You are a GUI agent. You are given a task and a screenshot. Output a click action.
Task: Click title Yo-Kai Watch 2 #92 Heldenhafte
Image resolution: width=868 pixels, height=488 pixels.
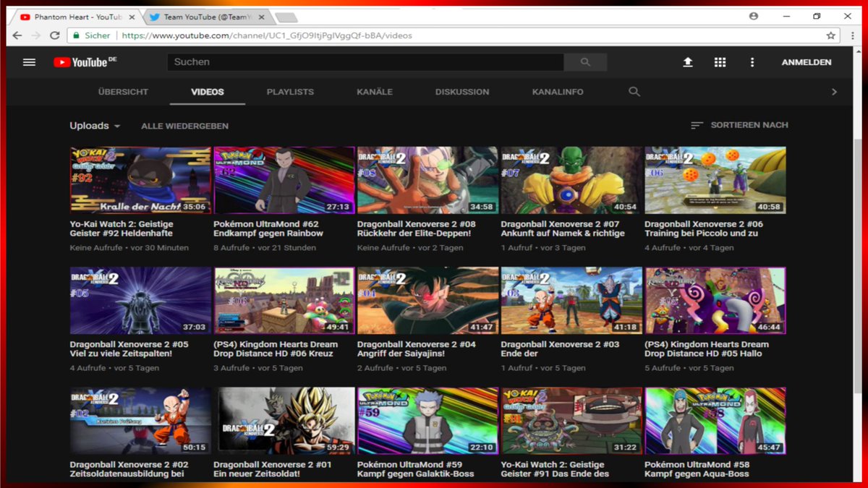tap(122, 228)
